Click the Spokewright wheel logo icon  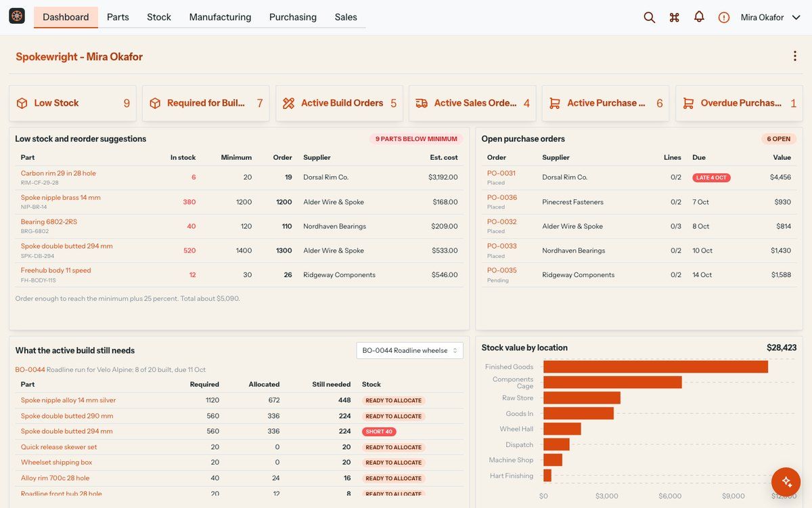[17, 16]
